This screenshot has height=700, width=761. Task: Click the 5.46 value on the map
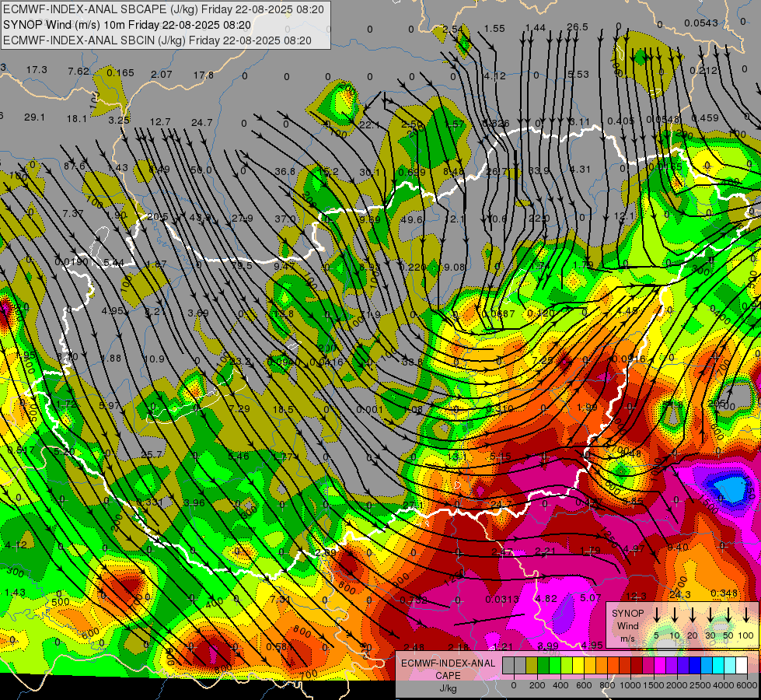tap(239, 456)
